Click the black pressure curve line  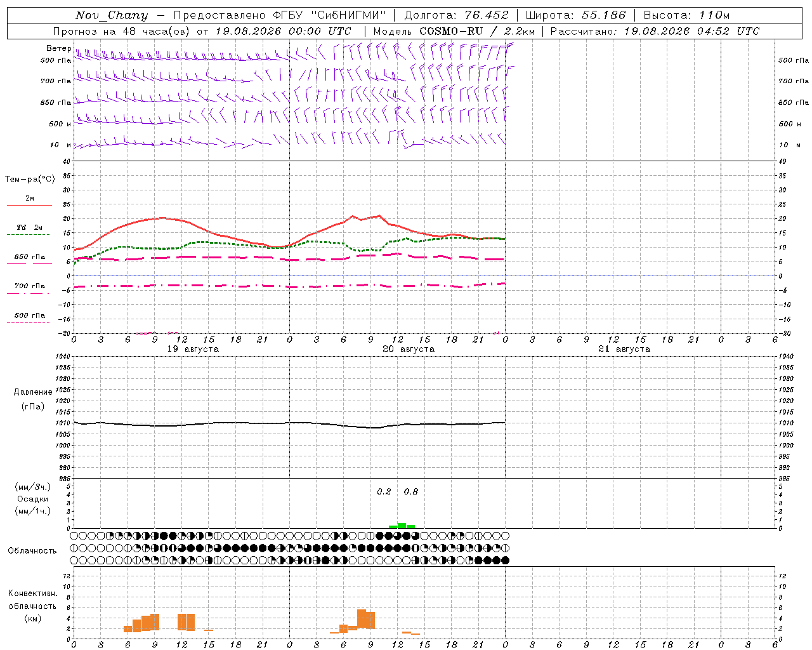pos(289,423)
